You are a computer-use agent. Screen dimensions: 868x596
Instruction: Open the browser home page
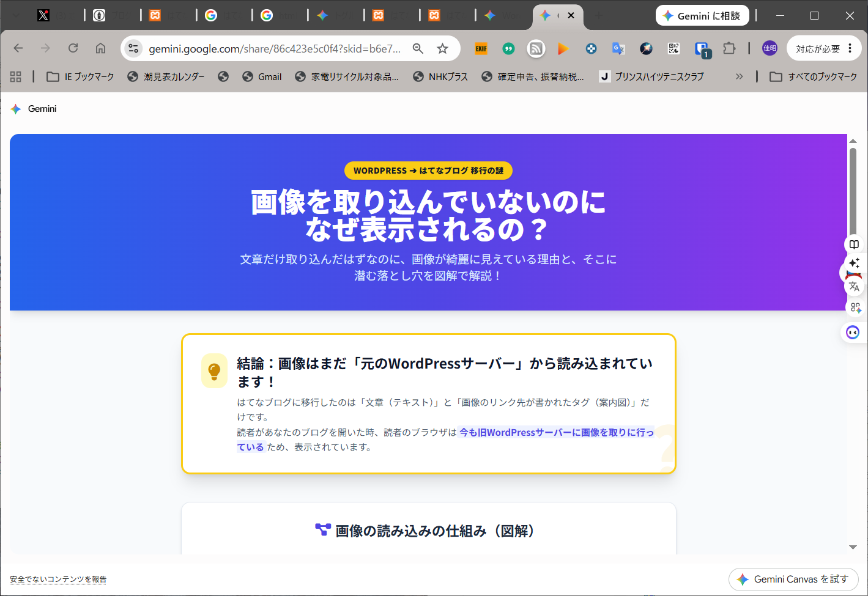[100, 48]
